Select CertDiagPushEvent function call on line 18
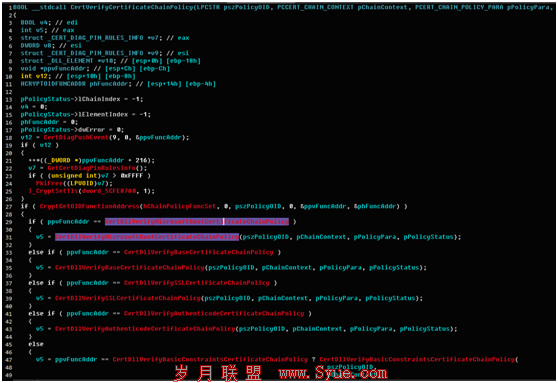Viewport: 558px width, 383px height. [x=75, y=137]
